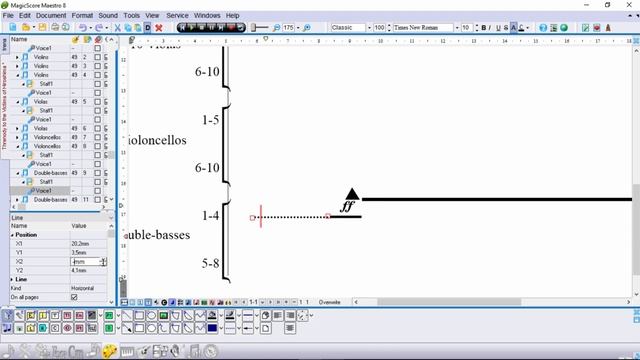
Task: Pick the dark blue fill color swatch
Action: point(212,328)
